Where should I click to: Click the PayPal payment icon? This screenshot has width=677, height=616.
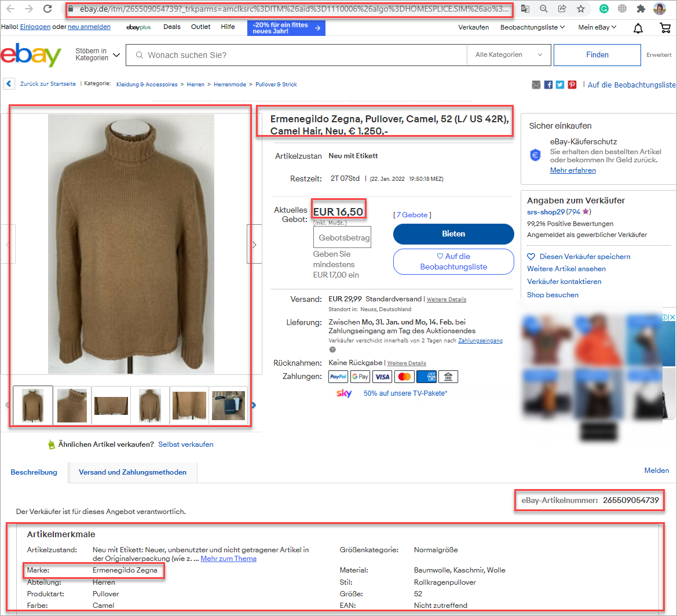click(x=338, y=377)
